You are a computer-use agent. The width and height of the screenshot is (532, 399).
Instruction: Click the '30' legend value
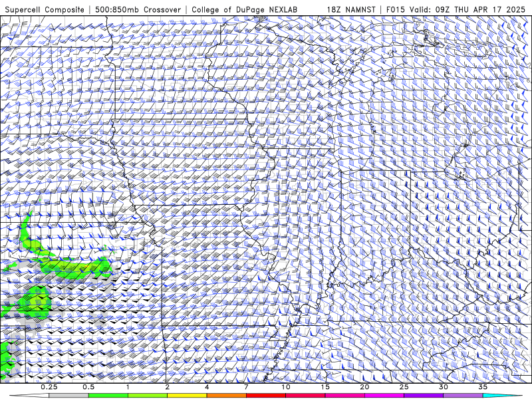click(x=444, y=387)
